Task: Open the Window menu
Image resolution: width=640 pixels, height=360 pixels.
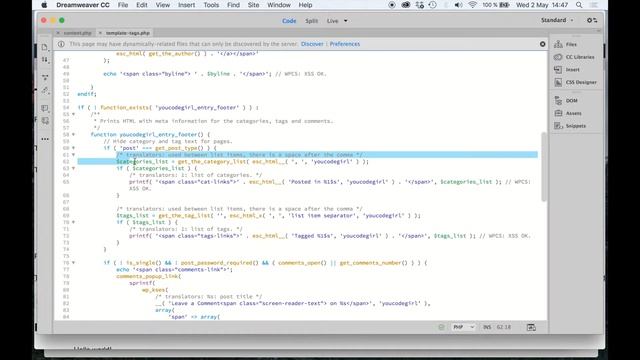Action: 279,5
